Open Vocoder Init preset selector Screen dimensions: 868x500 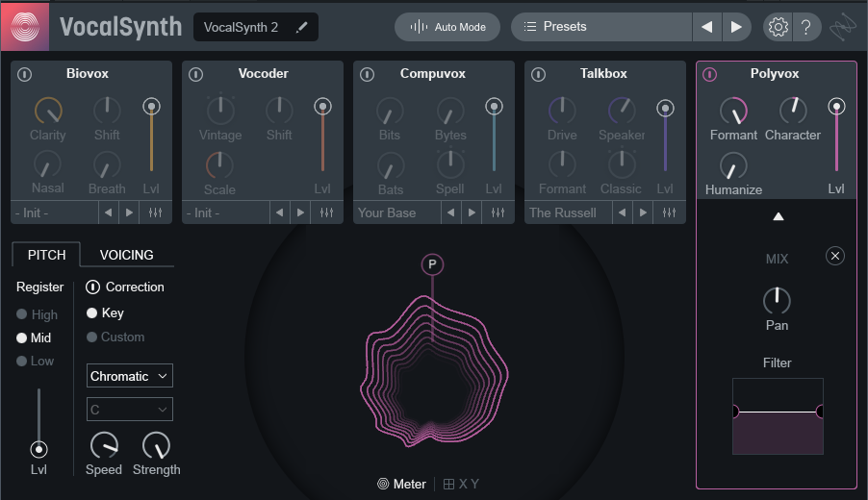(x=226, y=212)
